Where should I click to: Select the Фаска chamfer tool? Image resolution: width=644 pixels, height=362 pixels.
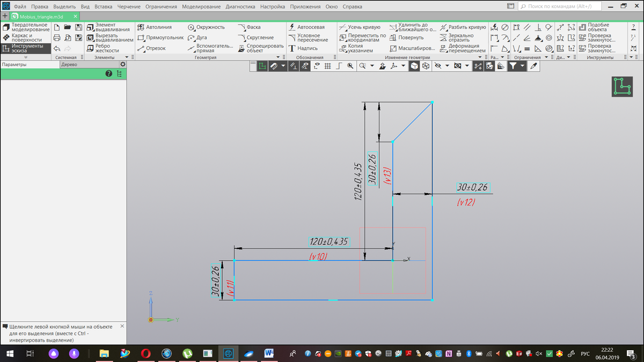(249, 27)
